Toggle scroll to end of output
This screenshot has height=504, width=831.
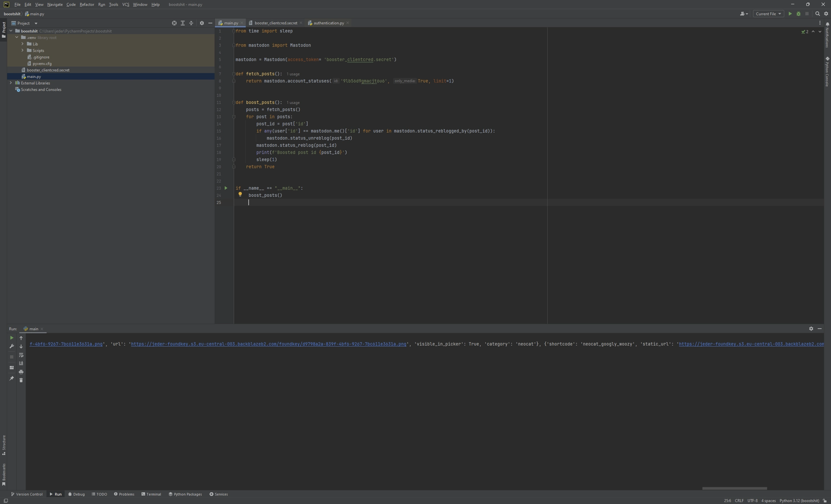tap(21, 363)
